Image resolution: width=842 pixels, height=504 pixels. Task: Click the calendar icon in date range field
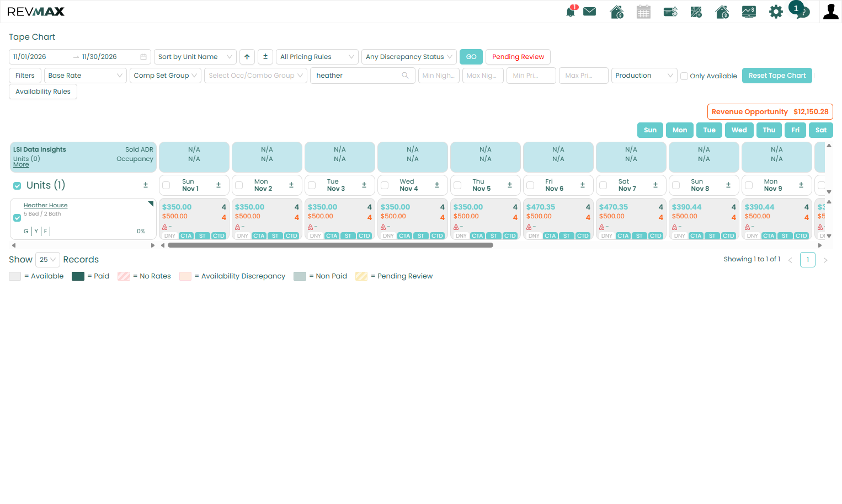(x=143, y=57)
